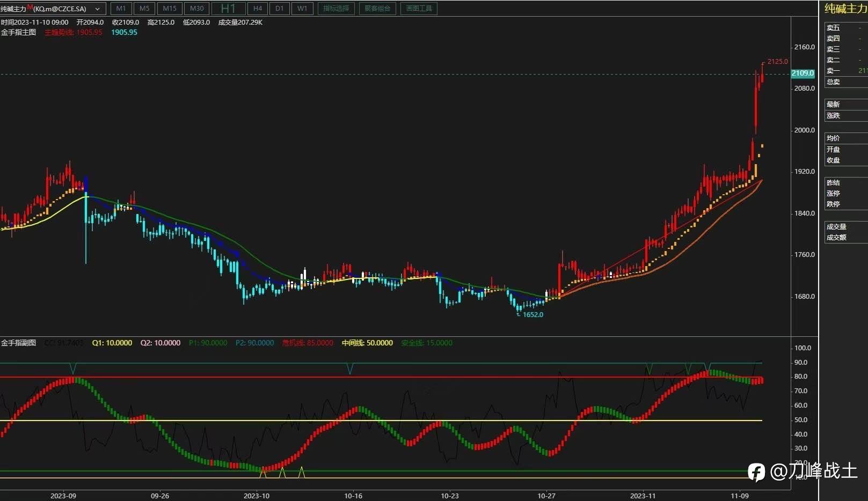
Task: Select the 金手指副图 sub-indicator label
Action: pos(19,343)
